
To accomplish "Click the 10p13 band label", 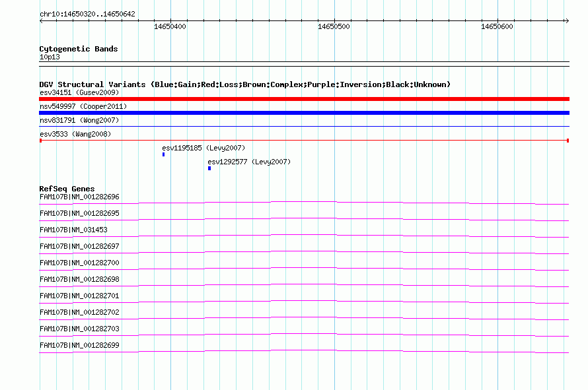I will click(50, 57).
